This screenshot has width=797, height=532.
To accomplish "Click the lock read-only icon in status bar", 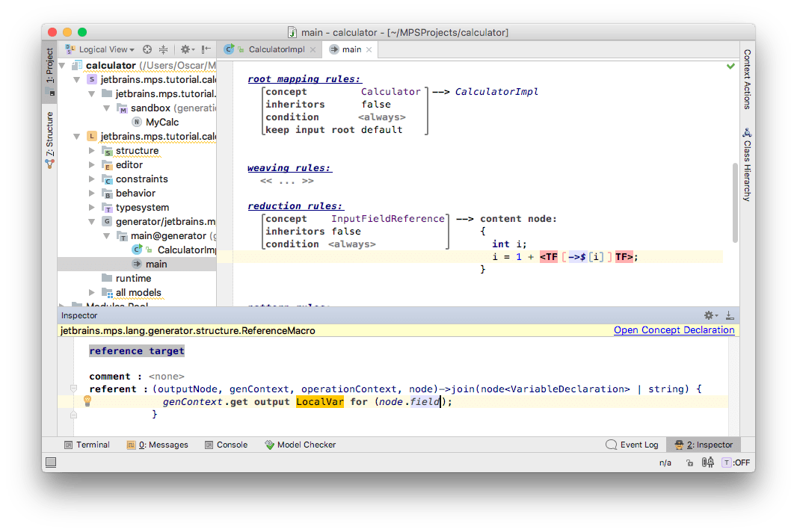I will pos(689,463).
